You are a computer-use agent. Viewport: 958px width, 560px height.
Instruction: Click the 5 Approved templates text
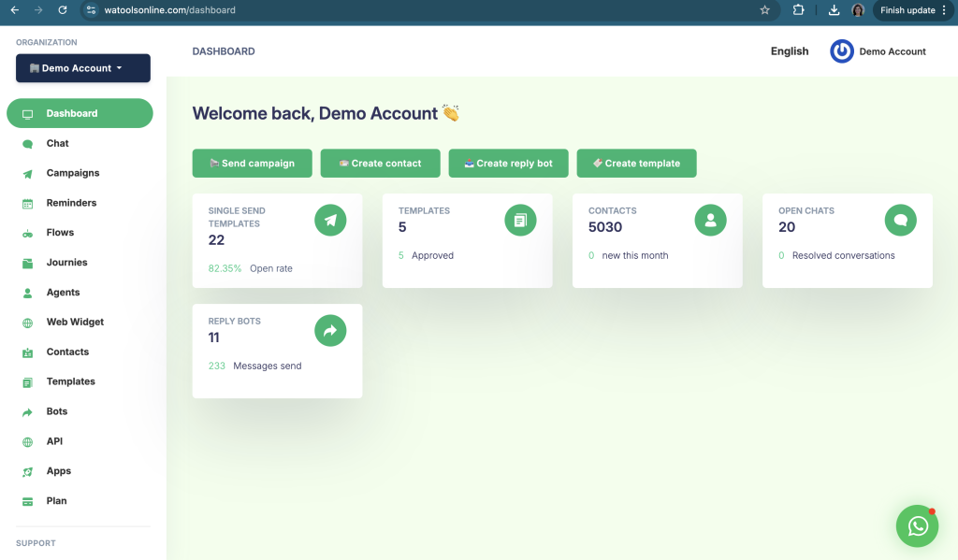coord(426,255)
